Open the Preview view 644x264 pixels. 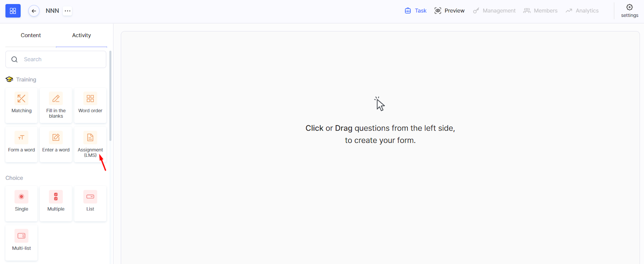coord(450,11)
